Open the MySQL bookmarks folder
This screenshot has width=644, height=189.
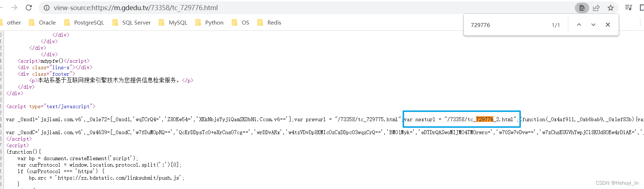pyautogui.click(x=173, y=22)
